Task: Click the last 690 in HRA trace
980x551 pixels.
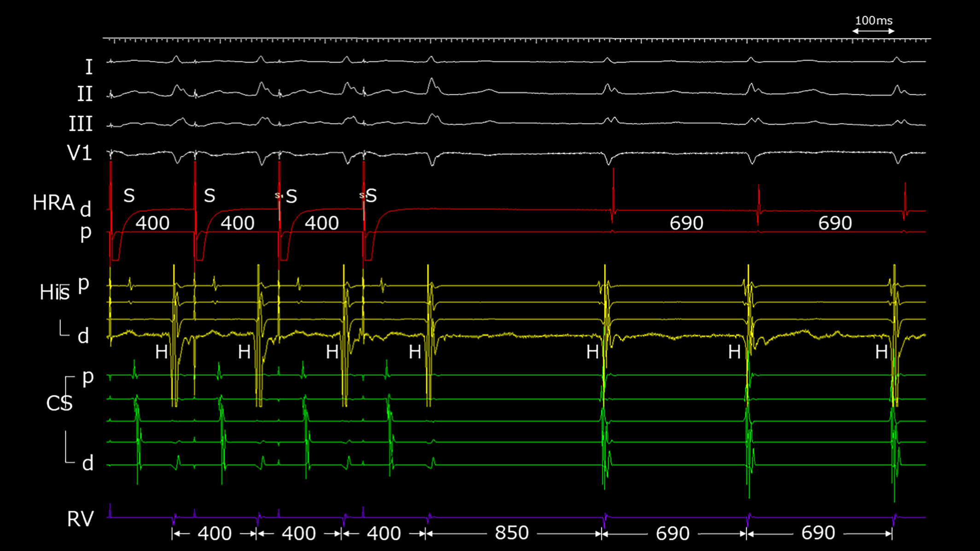Action: (x=835, y=223)
